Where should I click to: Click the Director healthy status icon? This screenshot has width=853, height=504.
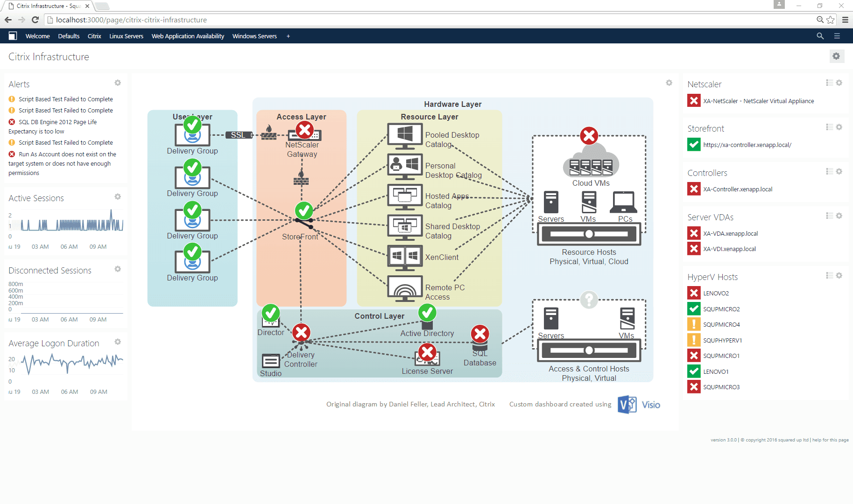(x=271, y=313)
